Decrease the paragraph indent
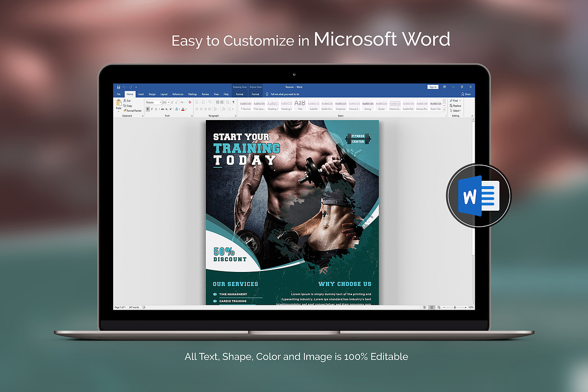Viewport: 588px width, 392px height. point(217,102)
